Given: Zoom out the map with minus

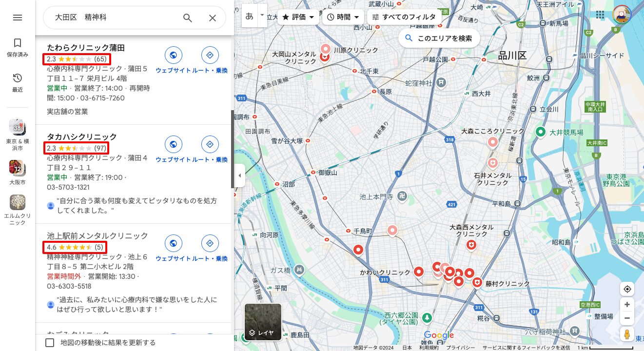Looking at the screenshot, I should [627, 318].
